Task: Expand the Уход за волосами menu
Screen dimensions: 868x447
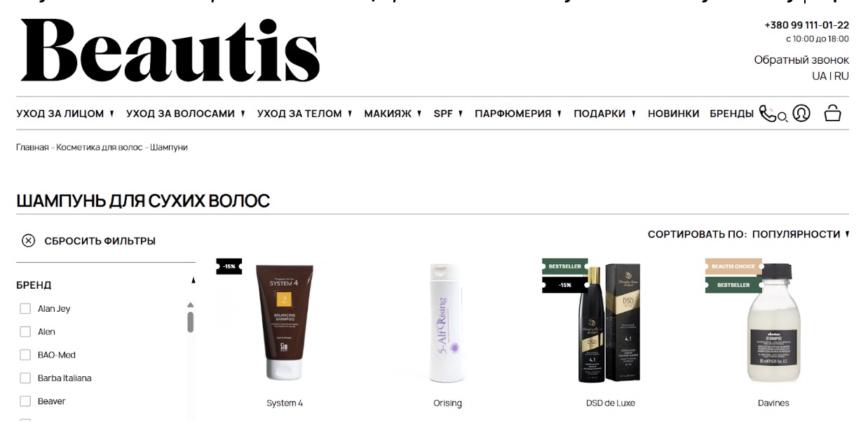Action: 186,114
